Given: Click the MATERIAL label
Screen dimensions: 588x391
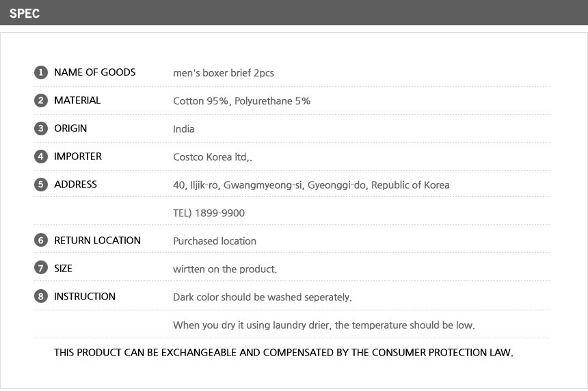Looking at the screenshot, I should point(77,100).
